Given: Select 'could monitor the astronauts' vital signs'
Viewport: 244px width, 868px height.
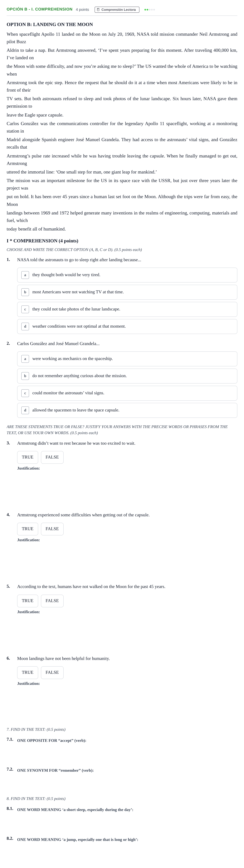Looking at the screenshot, I should [x=127, y=393].
